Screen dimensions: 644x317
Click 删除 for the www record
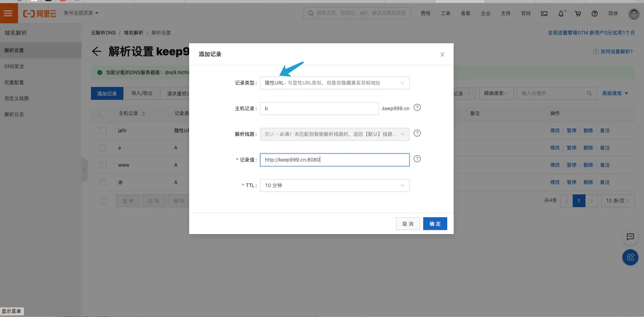tap(588, 165)
